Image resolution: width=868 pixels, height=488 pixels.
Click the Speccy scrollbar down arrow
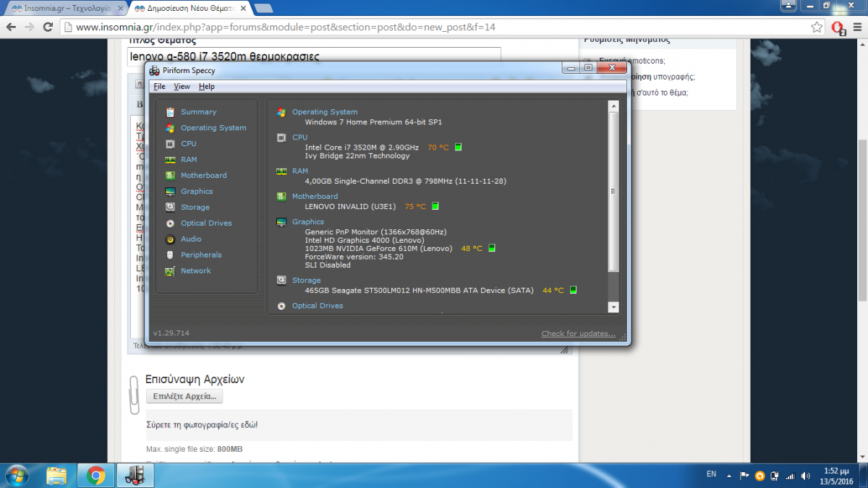[614, 307]
